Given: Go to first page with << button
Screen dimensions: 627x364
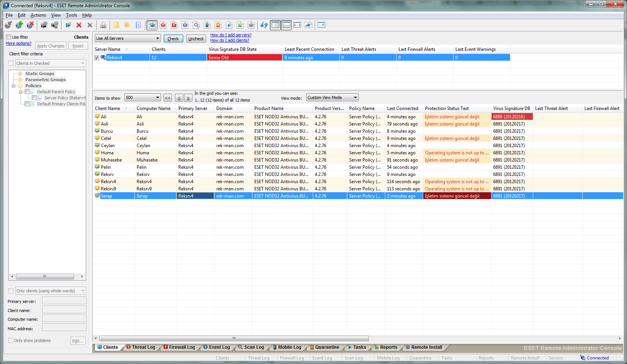Looking at the screenshot, I should 168,98.
